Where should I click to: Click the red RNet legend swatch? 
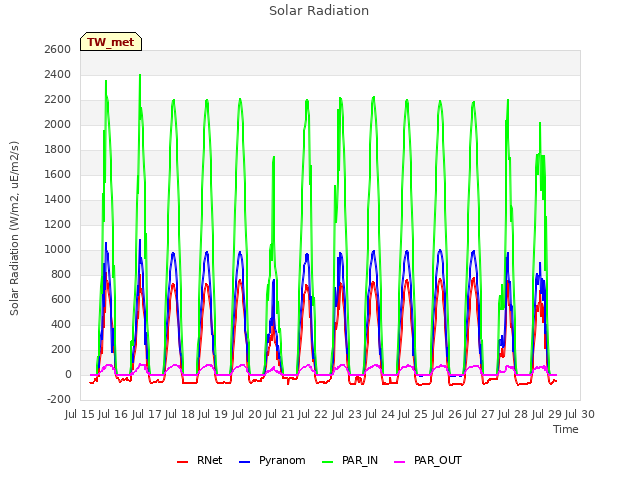click(x=182, y=462)
